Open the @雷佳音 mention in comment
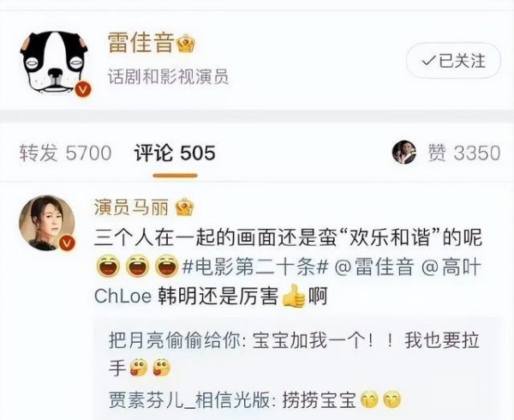The image size is (514, 420). 374,267
